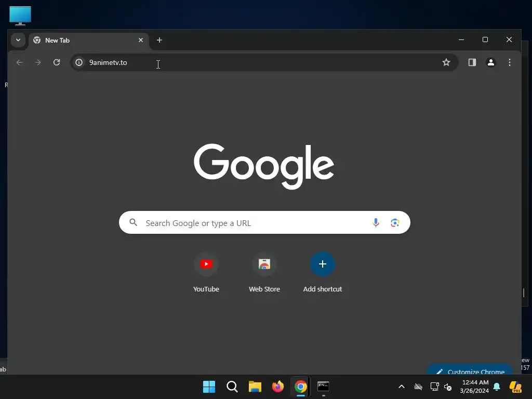
Task: Show hidden system tray icons
Action: (402, 387)
